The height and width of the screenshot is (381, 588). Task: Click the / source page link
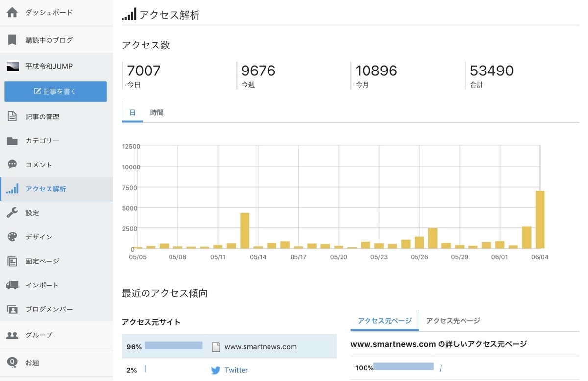(441, 368)
